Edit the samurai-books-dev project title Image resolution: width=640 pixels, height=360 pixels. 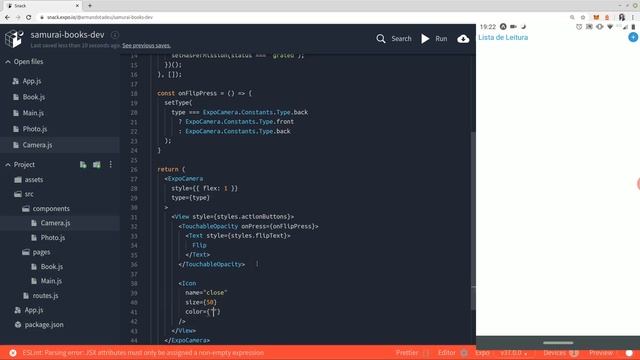pos(67,35)
